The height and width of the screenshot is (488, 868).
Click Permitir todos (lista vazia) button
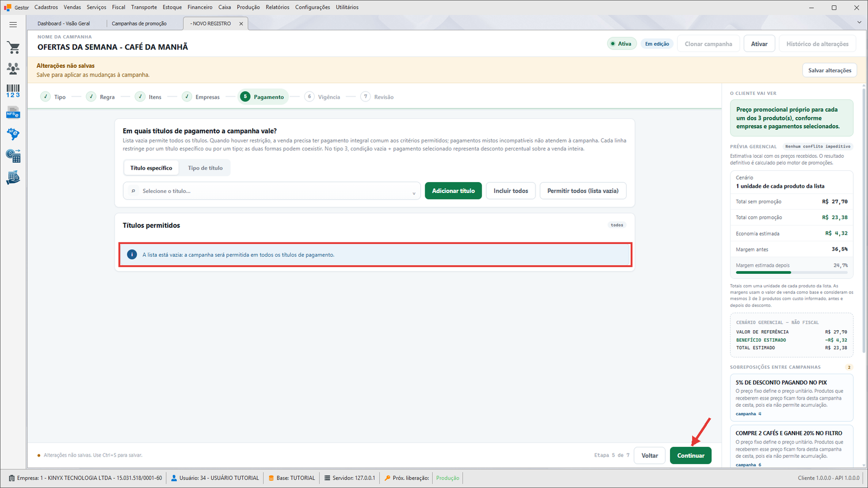coord(583,191)
